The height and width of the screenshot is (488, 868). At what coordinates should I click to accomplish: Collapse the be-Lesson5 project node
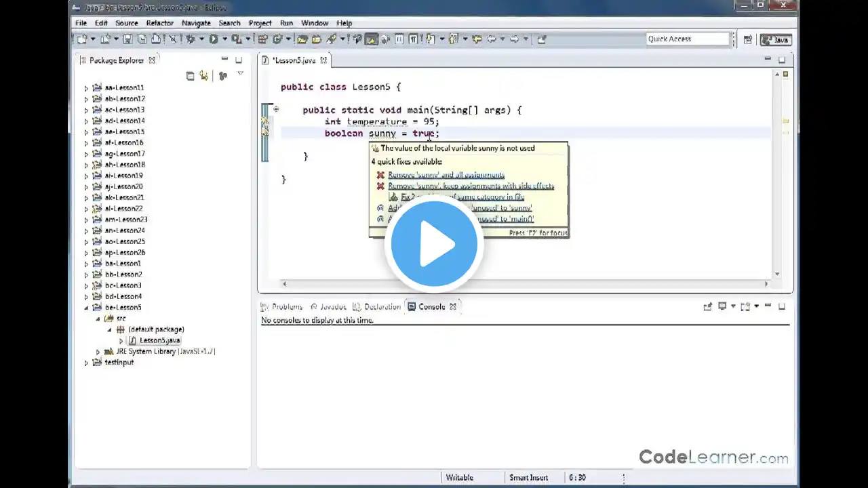pos(86,308)
